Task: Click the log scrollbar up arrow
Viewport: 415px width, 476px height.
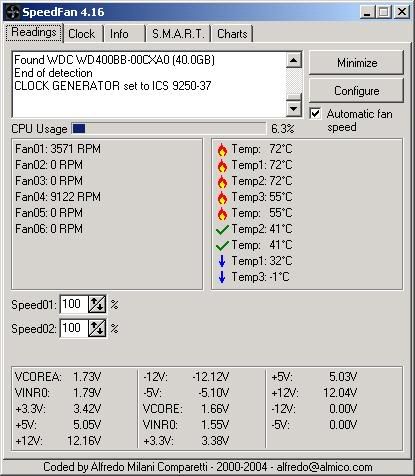Action: 294,60
